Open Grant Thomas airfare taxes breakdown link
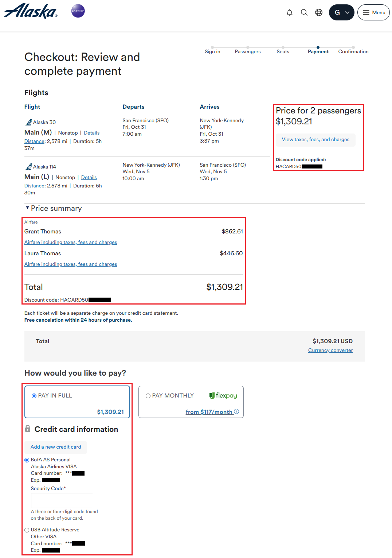 71,243
